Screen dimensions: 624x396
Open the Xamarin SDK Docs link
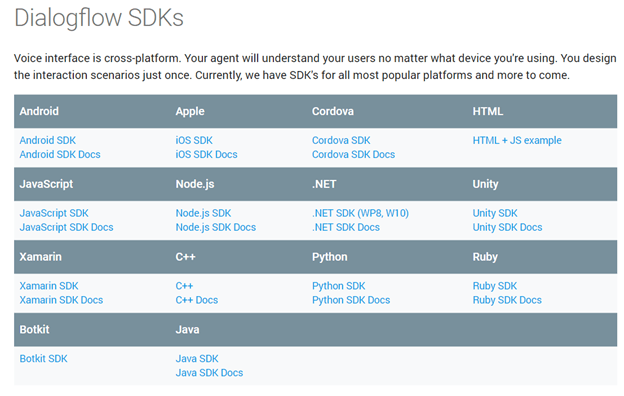coord(61,300)
